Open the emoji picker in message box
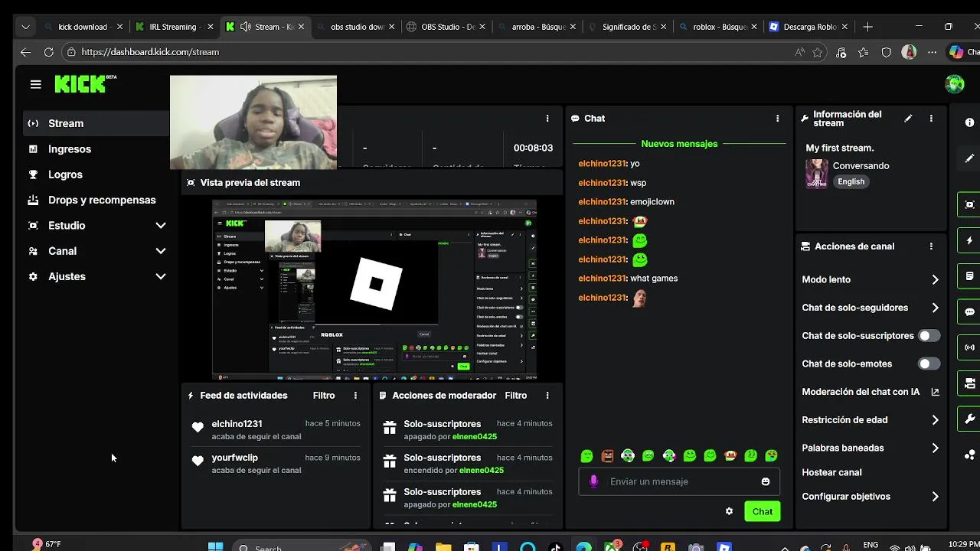 [x=766, y=481]
